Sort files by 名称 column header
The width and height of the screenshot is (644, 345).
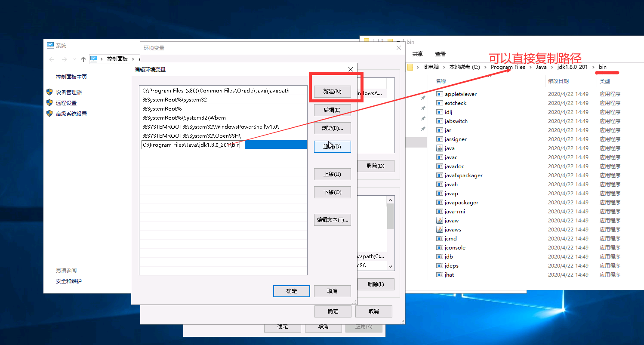click(x=441, y=81)
